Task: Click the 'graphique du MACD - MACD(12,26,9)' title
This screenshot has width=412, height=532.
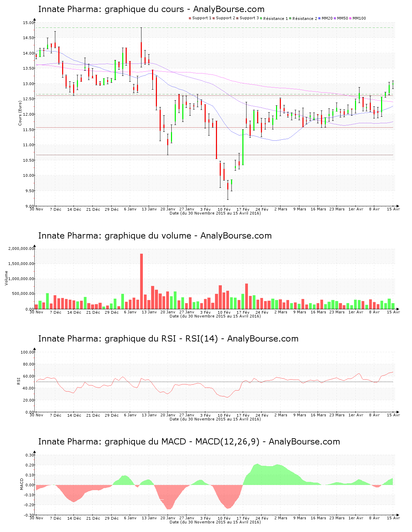Action: 189,442
